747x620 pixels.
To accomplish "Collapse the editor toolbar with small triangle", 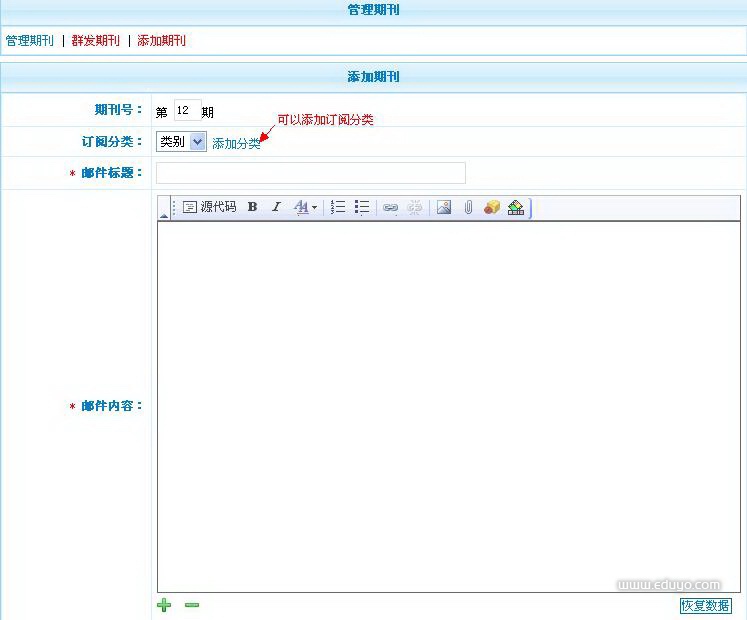I will 163,215.
